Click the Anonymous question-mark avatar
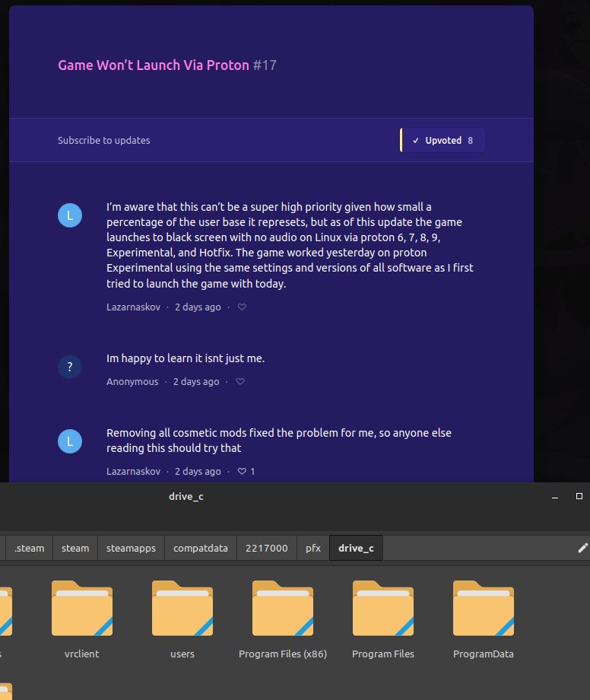The width and height of the screenshot is (590, 700). (x=70, y=367)
